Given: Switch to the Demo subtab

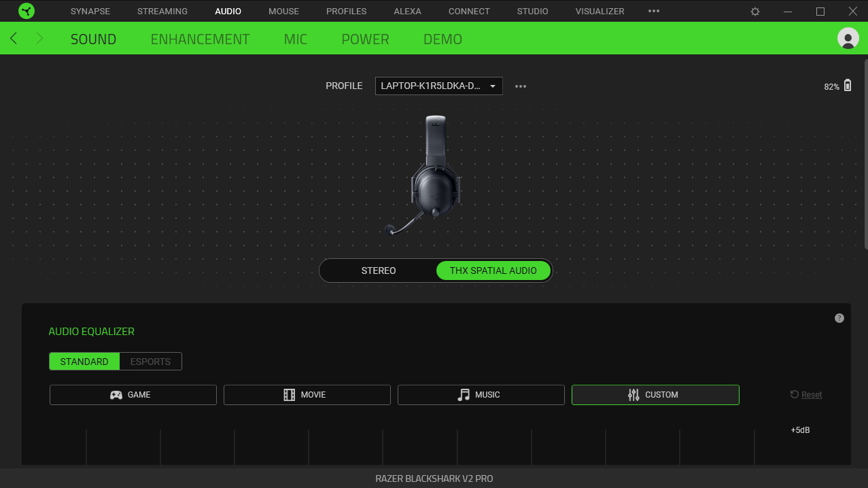Looking at the screenshot, I should point(443,39).
